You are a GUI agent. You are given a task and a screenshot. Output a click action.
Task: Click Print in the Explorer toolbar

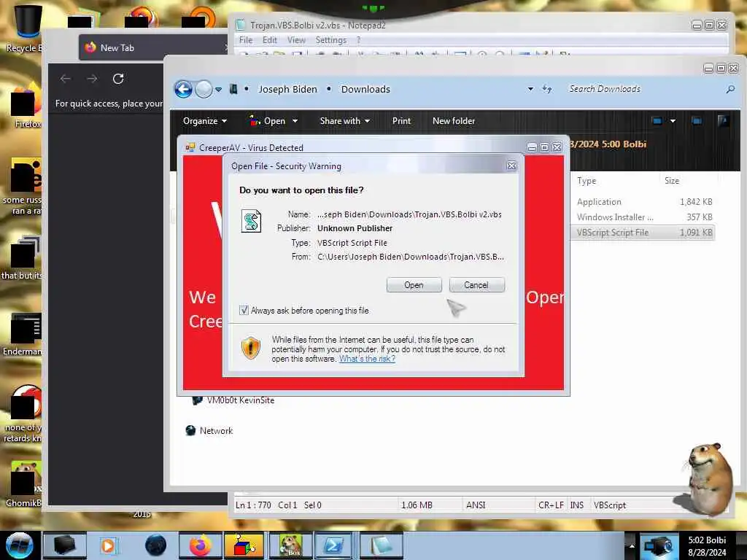pos(401,121)
